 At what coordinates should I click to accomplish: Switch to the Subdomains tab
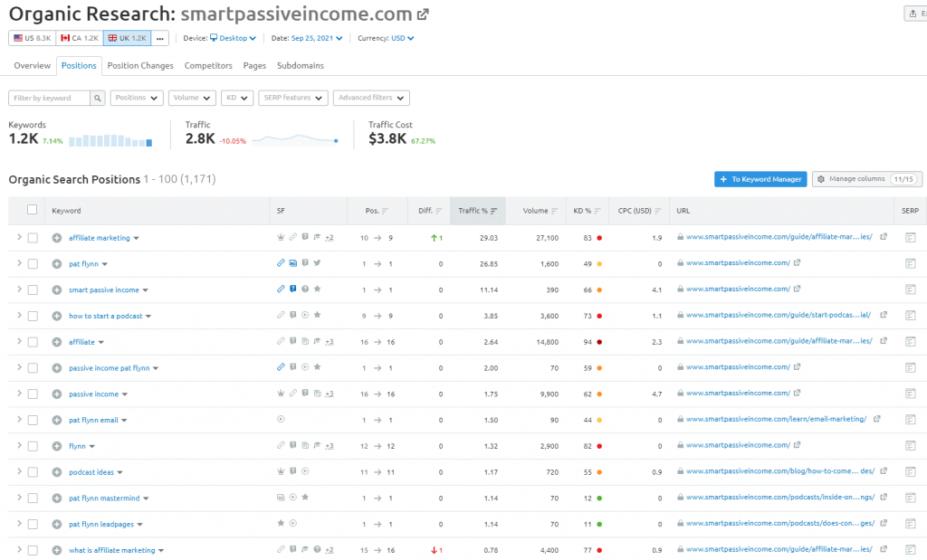click(x=301, y=65)
